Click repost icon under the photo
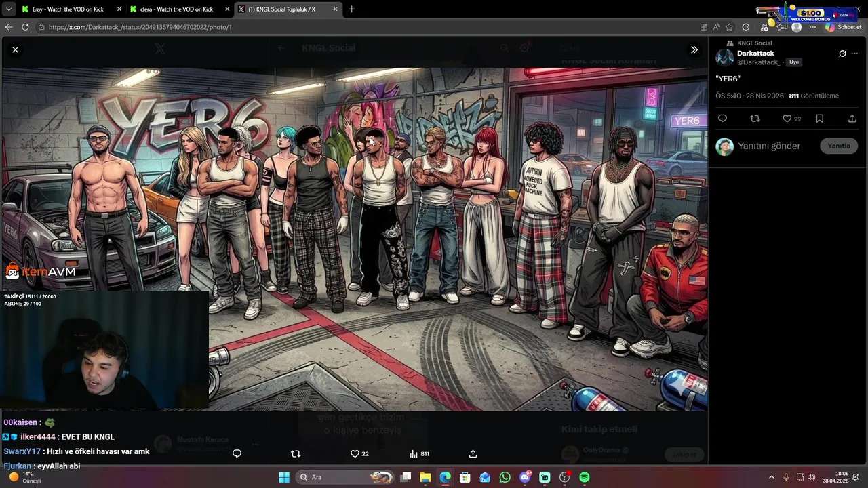Screen dimensions: 868x488 [x=296, y=453]
